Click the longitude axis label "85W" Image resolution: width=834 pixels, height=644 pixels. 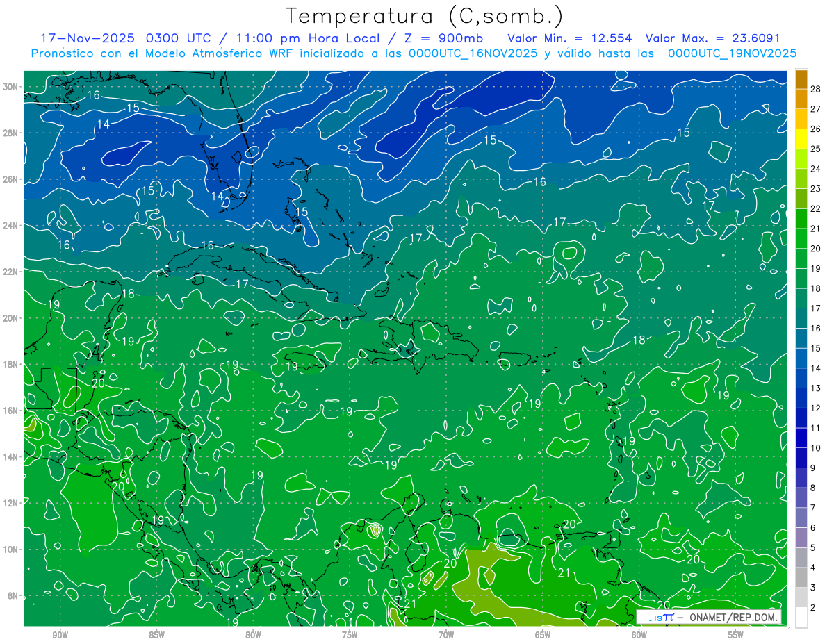pyautogui.click(x=156, y=634)
